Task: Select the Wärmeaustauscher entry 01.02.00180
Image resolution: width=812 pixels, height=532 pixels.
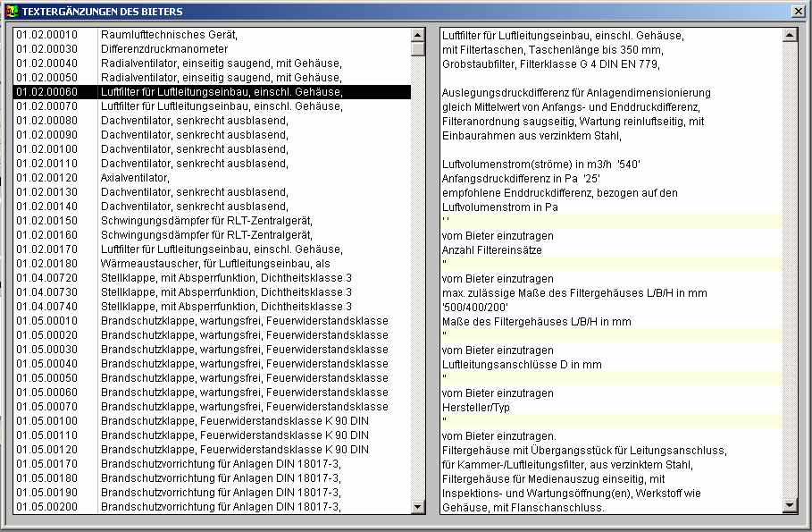Action: pos(211,264)
